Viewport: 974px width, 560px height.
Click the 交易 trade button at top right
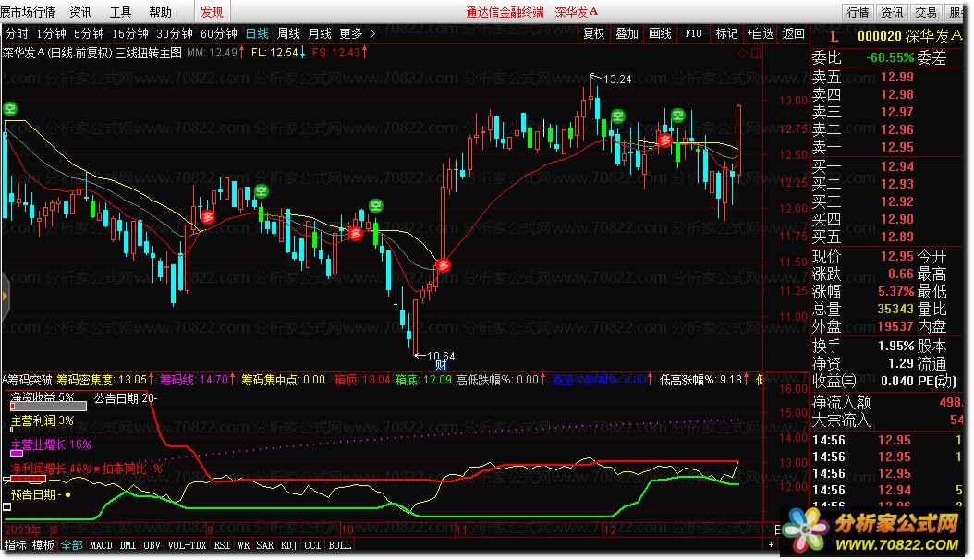926,12
